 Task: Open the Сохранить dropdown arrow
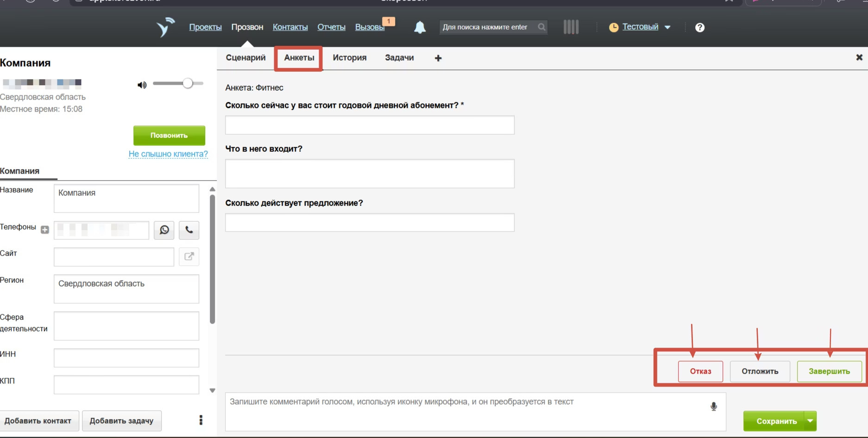810,421
